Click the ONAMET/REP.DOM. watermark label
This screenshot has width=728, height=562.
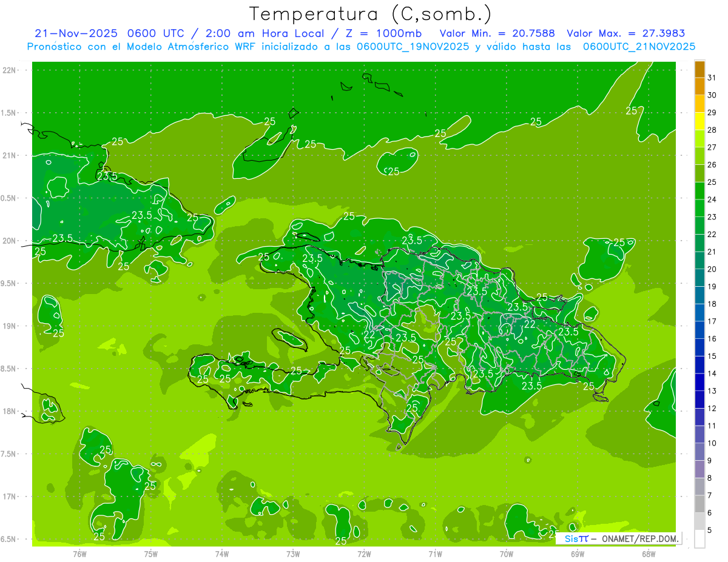pyautogui.click(x=639, y=538)
